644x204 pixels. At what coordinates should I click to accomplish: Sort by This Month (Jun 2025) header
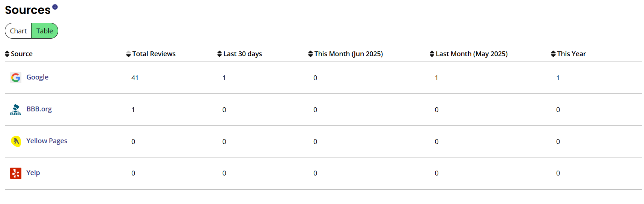point(345,54)
